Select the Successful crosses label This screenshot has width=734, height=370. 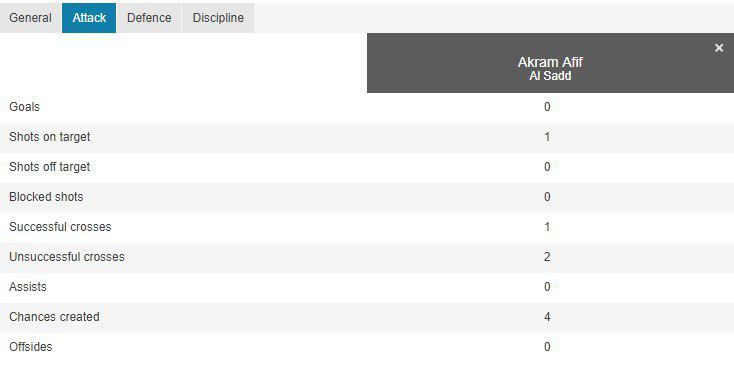(x=60, y=227)
